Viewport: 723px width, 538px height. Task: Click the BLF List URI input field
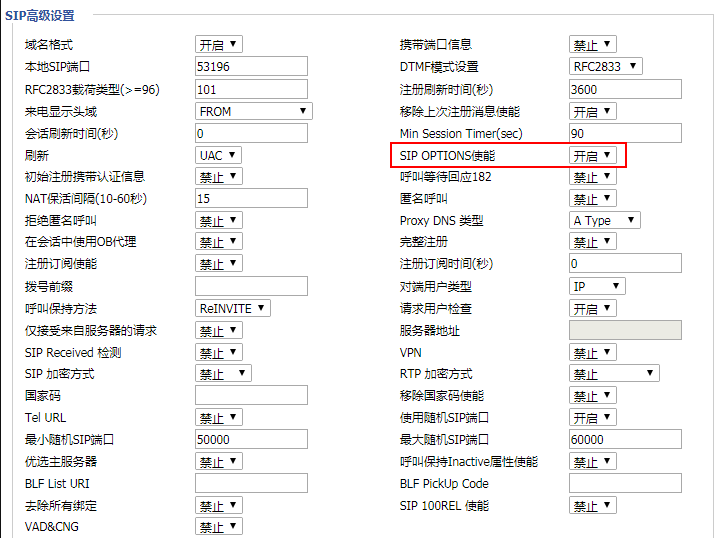point(251,484)
